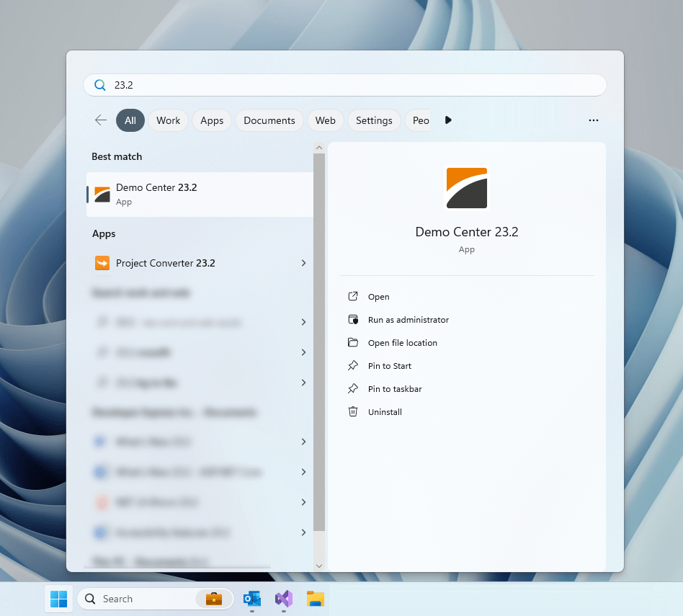Click the Open file location folder icon
The image size is (683, 616).
[353, 342]
